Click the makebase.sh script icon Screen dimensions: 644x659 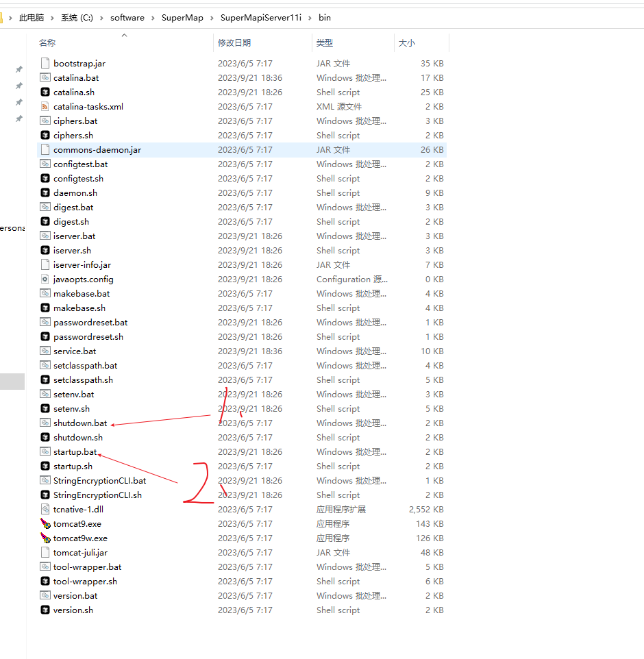tap(45, 308)
